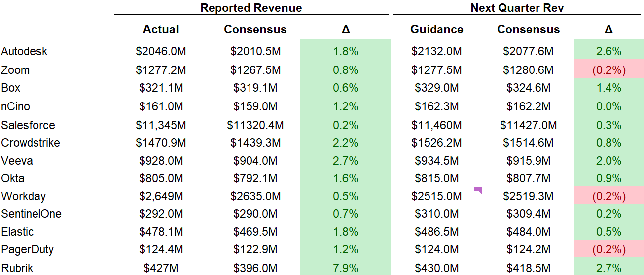This screenshot has height=275, width=644.
Task: Select nCino 0.0% guidance delta cell
Action: point(609,106)
